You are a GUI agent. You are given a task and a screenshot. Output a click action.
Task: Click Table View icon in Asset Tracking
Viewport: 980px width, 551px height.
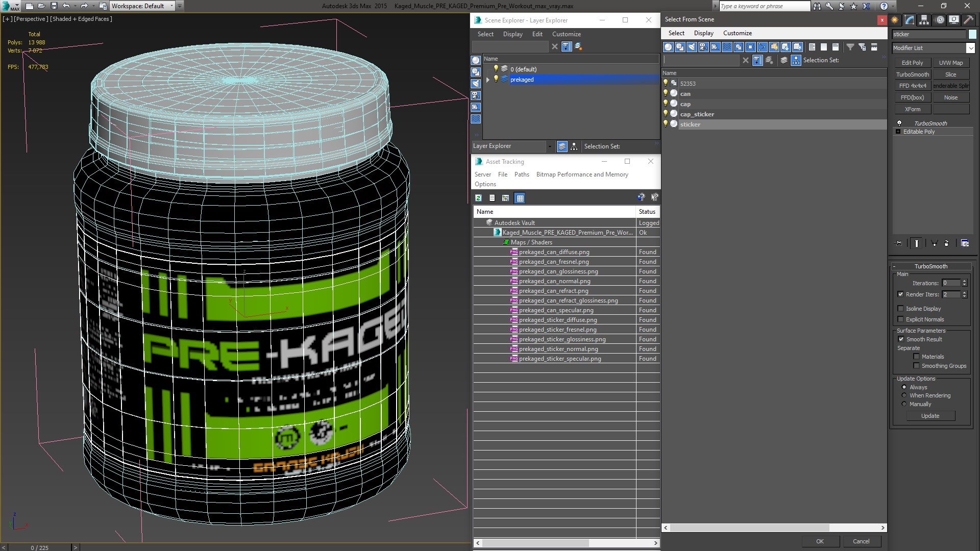(x=520, y=198)
